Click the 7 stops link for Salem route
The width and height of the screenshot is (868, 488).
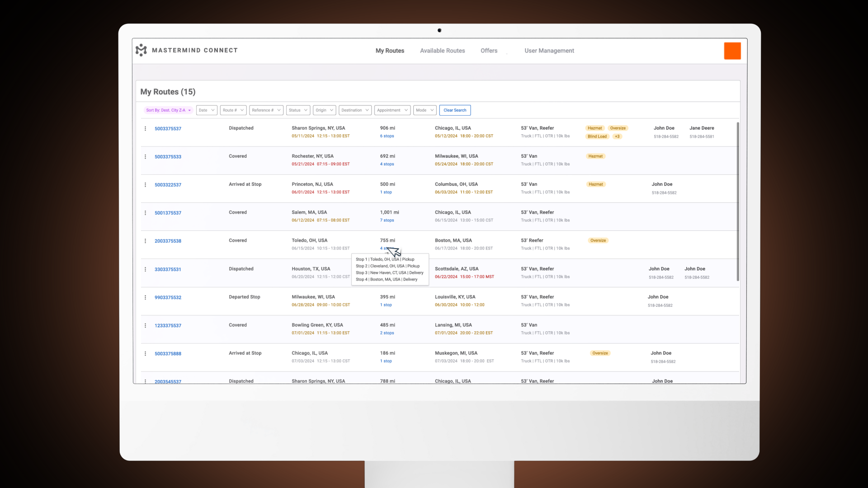387,221
